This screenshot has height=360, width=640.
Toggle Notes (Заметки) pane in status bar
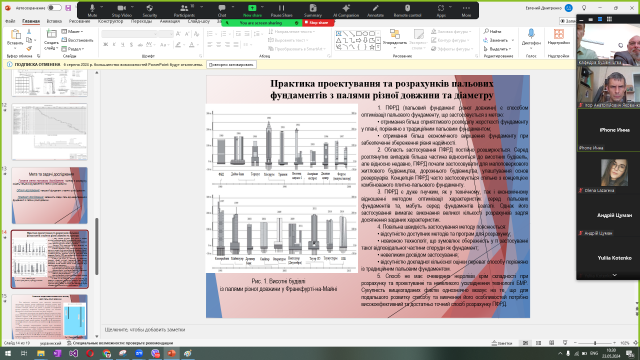502,343
